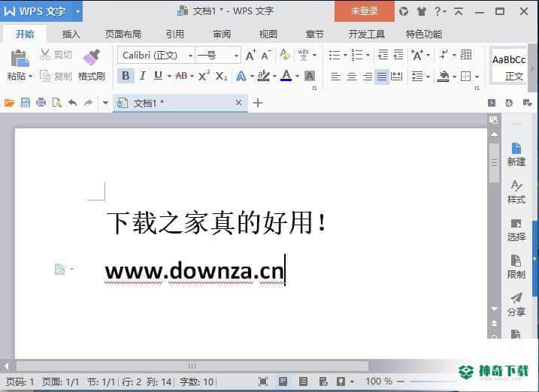Apply 正文 style from gallery
The image size is (539, 392).
point(509,67)
